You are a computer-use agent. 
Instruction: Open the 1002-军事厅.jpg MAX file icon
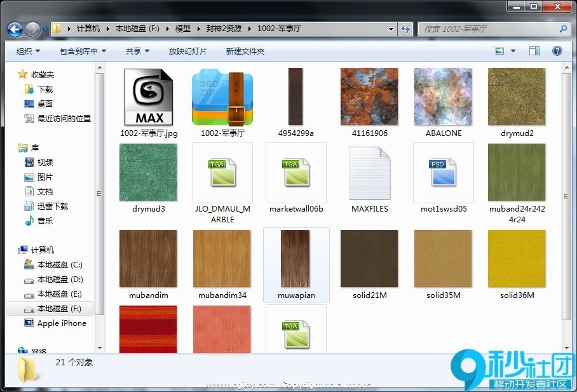pyautogui.click(x=149, y=97)
